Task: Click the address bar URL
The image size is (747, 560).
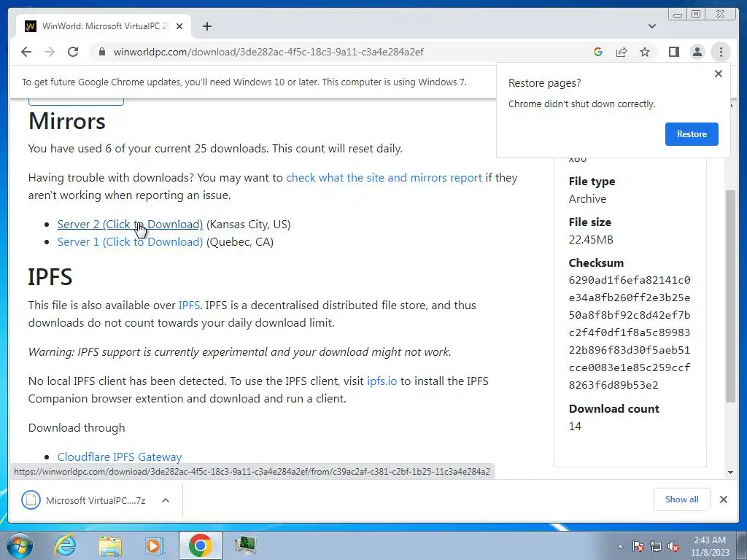Action: click(268, 52)
